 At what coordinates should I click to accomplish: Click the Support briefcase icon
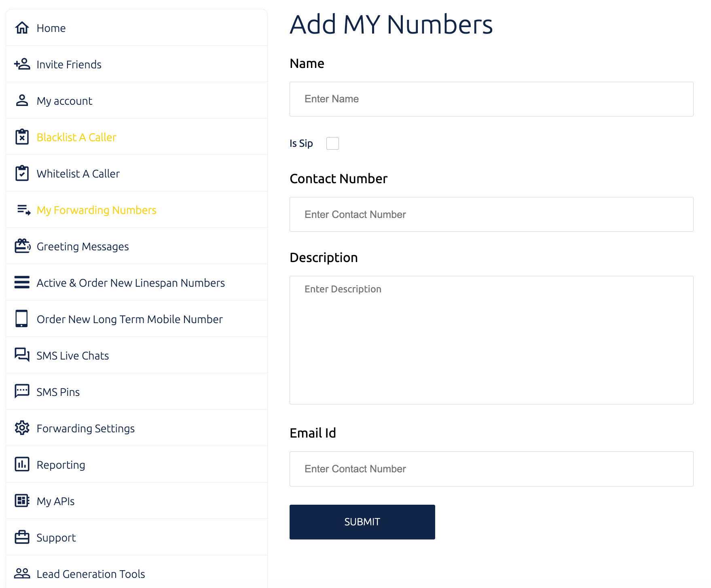[22, 537]
